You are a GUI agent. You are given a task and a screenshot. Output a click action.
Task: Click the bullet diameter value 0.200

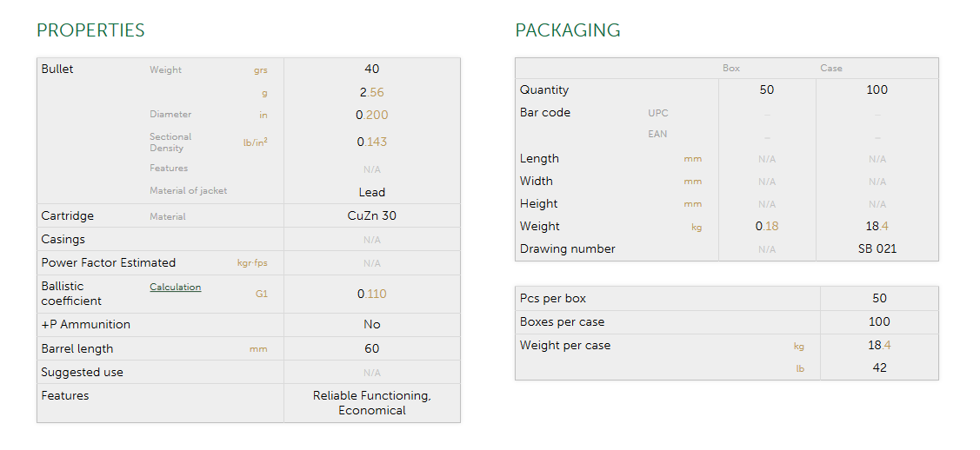coord(372,115)
